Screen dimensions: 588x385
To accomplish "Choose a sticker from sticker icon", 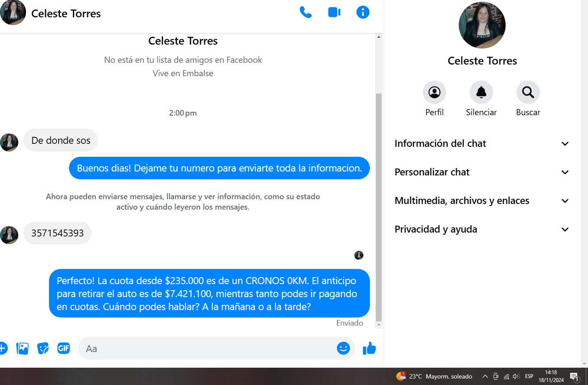I will [43, 348].
